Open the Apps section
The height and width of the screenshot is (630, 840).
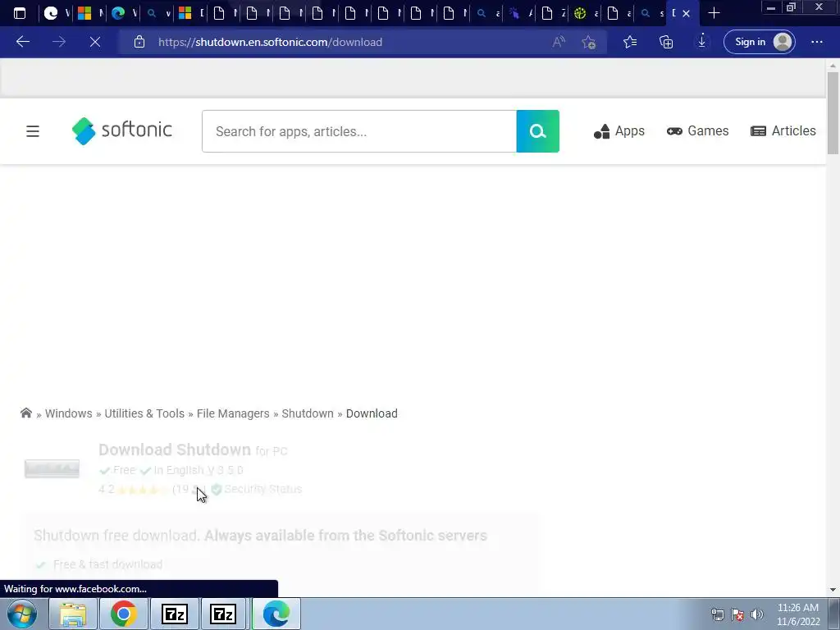point(619,130)
